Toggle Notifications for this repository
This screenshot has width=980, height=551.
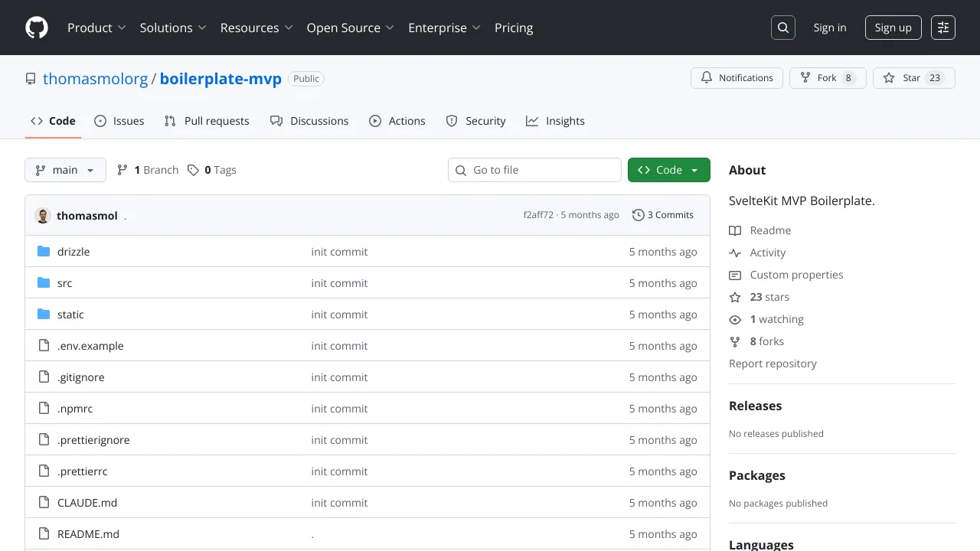tap(737, 78)
